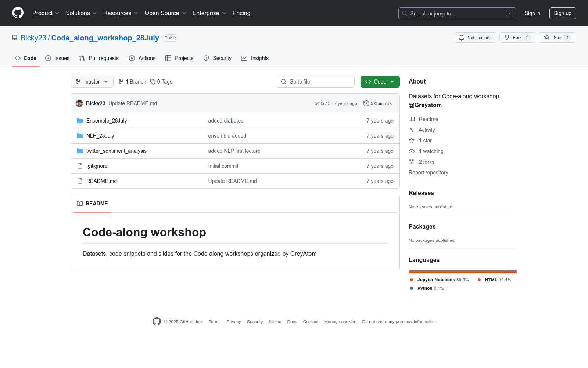
Task: Focus the Search or jump to field
Action: point(457,13)
